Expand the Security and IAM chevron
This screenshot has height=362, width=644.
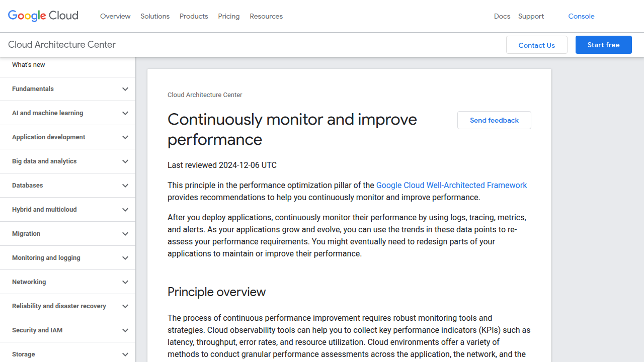point(125,330)
